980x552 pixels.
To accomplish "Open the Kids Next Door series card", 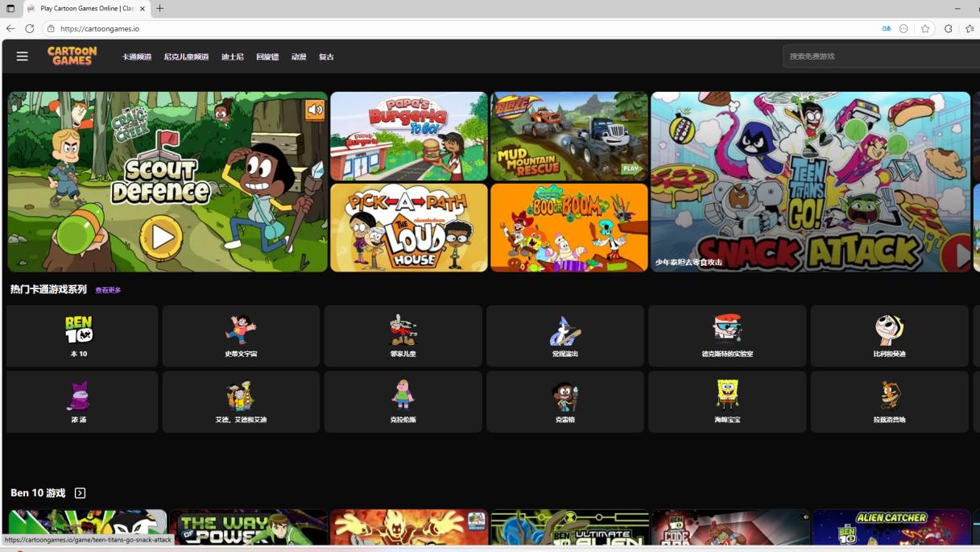I will point(403,336).
